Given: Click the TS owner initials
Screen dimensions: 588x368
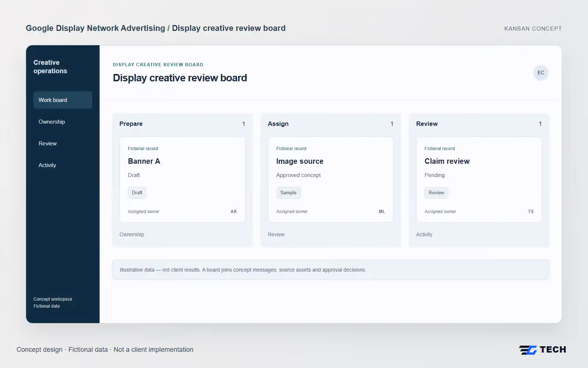Looking at the screenshot, I should 531,212.
